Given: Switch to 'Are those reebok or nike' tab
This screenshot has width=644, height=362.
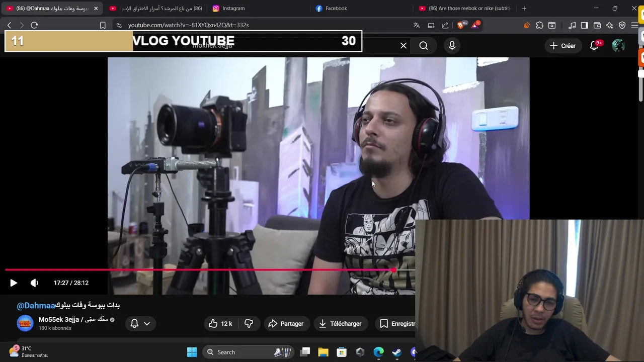Looking at the screenshot, I should (x=465, y=9).
